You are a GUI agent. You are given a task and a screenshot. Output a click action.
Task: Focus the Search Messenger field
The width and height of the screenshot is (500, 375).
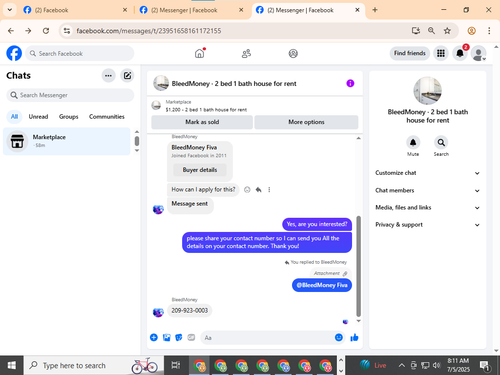70,95
